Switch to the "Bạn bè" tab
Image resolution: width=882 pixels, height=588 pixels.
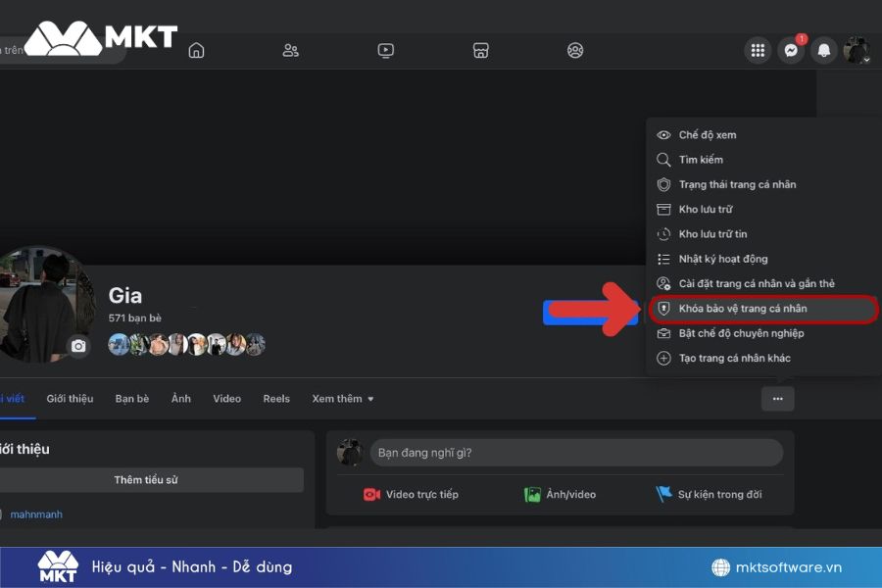click(x=132, y=399)
